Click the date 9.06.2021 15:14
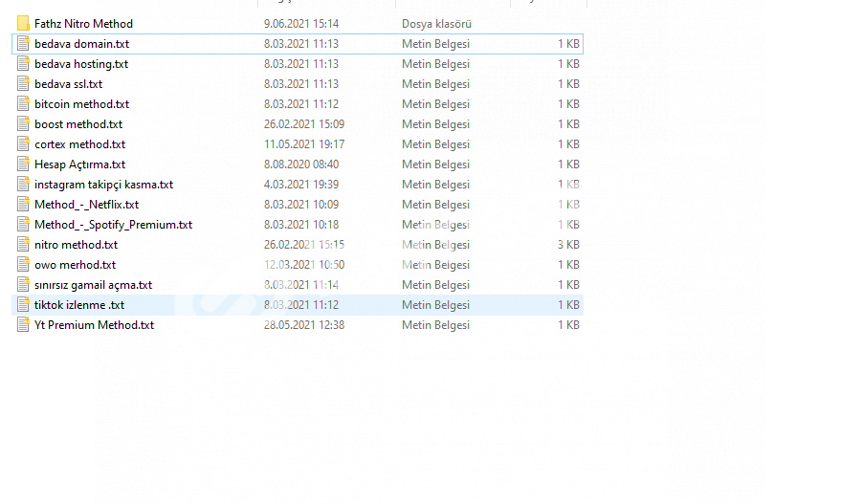Screen dimensions: 862x504 [x=301, y=24]
